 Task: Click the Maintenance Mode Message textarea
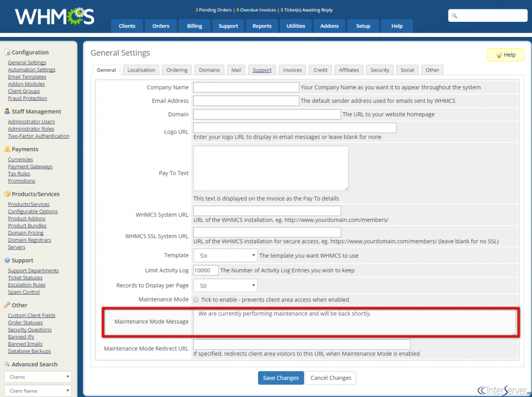pyautogui.click(x=355, y=322)
